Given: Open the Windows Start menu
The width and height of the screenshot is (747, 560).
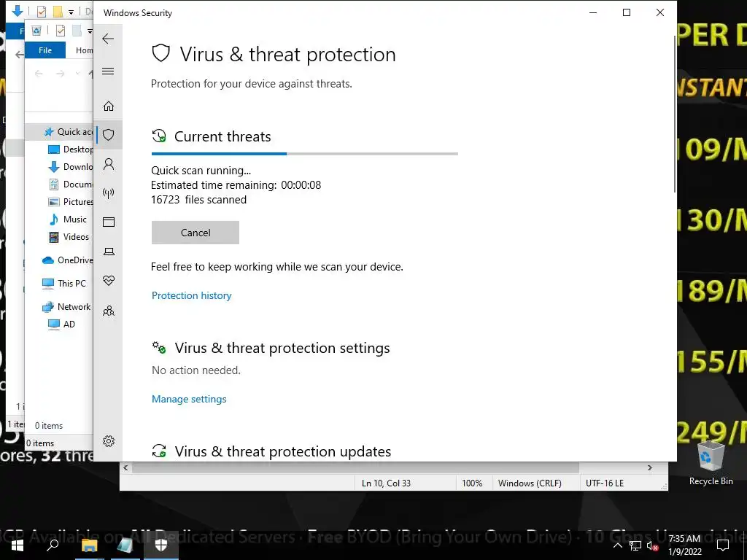Looking at the screenshot, I should tap(18, 545).
